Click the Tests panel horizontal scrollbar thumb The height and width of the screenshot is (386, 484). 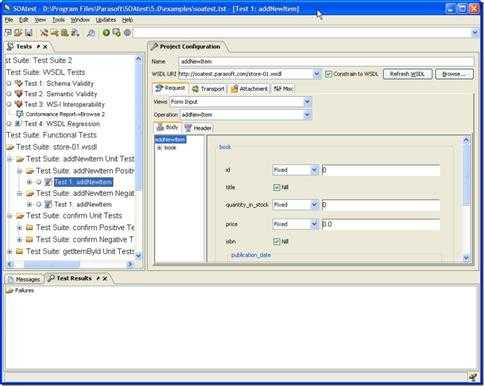pyautogui.click(x=52, y=264)
